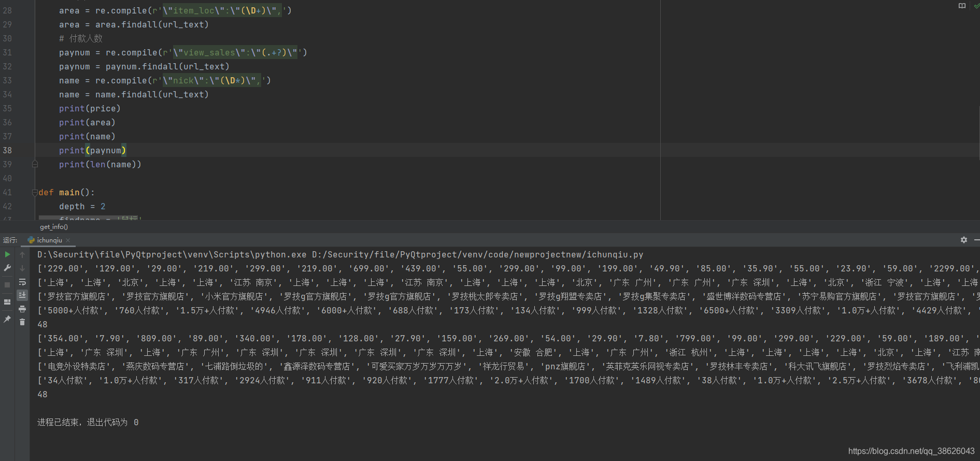
Task: Clear console output with trash icon
Action: pyautogui.click(x=22, y=322)
